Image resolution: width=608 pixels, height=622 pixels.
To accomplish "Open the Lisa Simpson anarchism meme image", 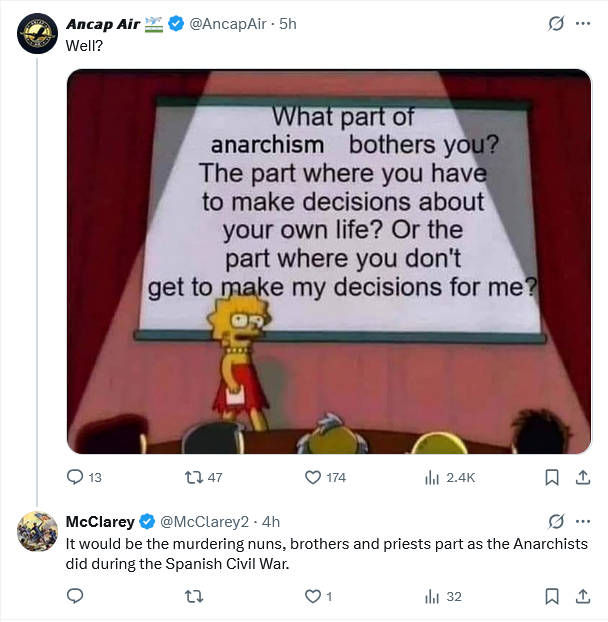I will click(329, 260).
